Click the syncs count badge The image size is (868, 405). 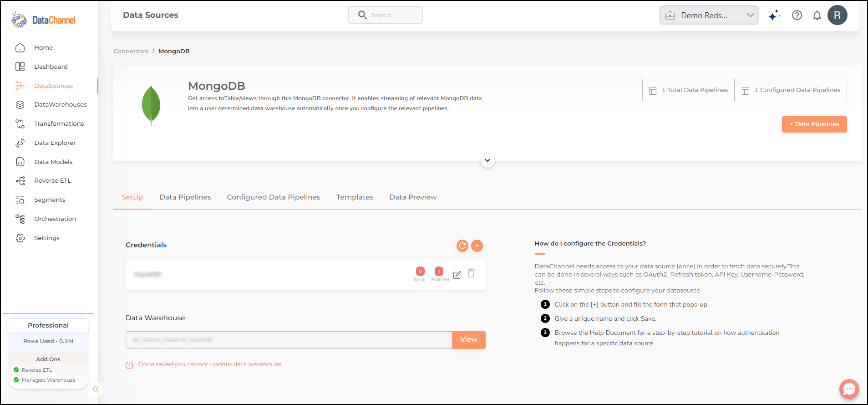(x=420, y=272)
